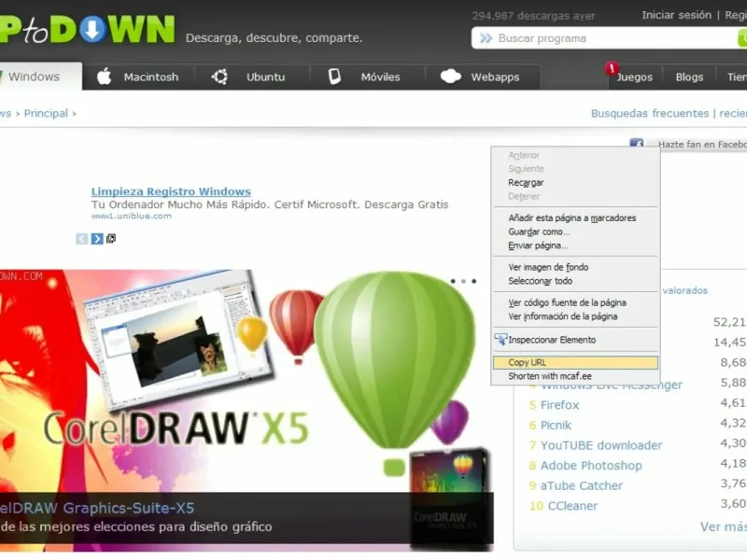Screen dimensions: 747x560
Task: Click the previous ad arrow button
Action: 82,239
